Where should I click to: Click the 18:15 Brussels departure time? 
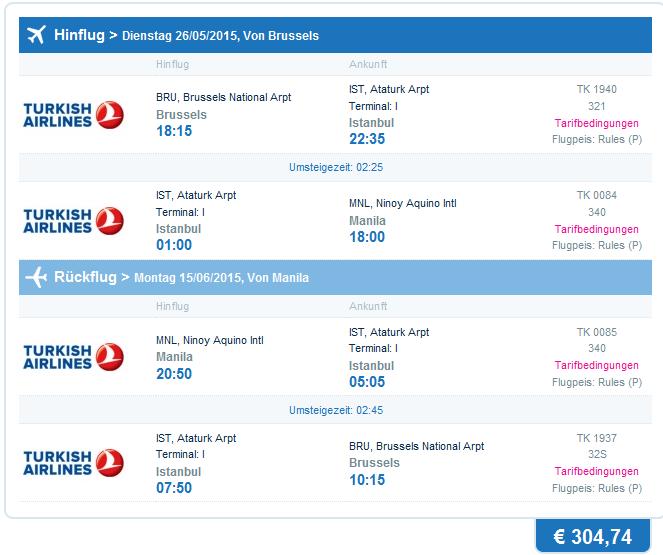click(174, 131)
